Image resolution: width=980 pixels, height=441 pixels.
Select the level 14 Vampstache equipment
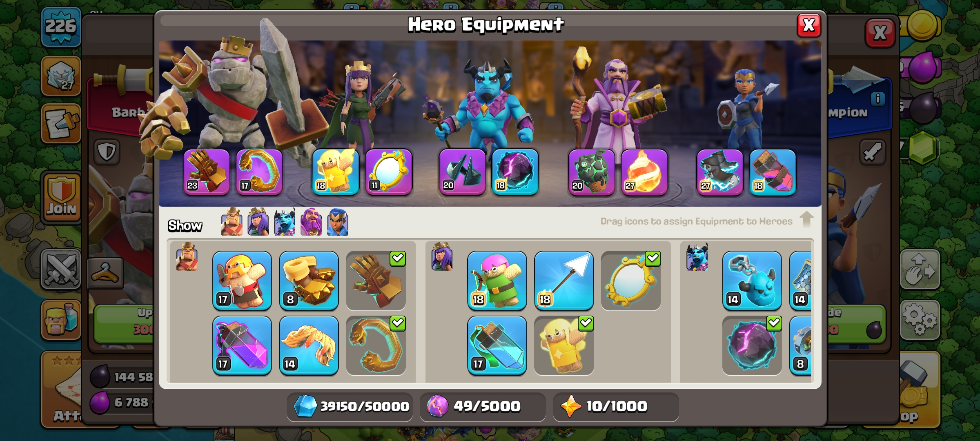pos(309,345)
